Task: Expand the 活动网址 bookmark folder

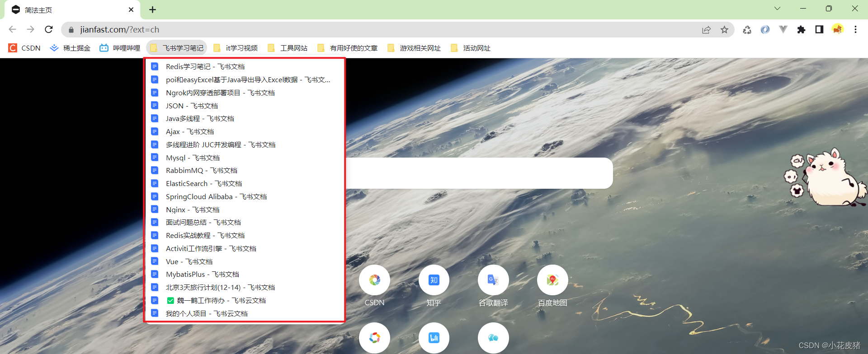Action: tap(471, 48)
